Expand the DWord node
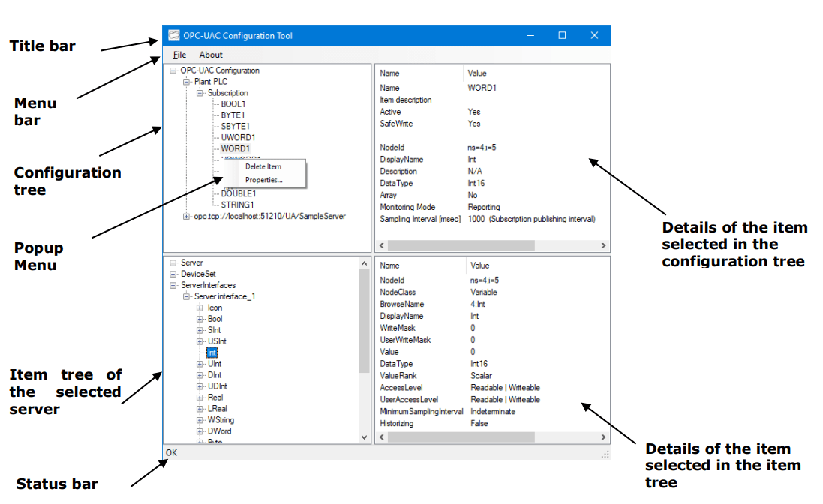Viewport: 823px width, 504px height. pyautogui.click(x=200, y=431)
